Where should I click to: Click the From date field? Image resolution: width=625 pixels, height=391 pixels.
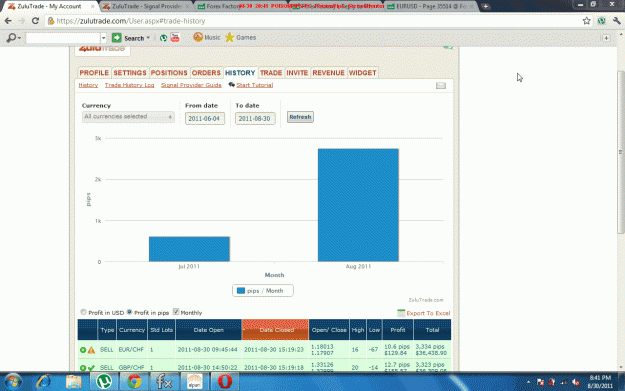click(204, 118)
